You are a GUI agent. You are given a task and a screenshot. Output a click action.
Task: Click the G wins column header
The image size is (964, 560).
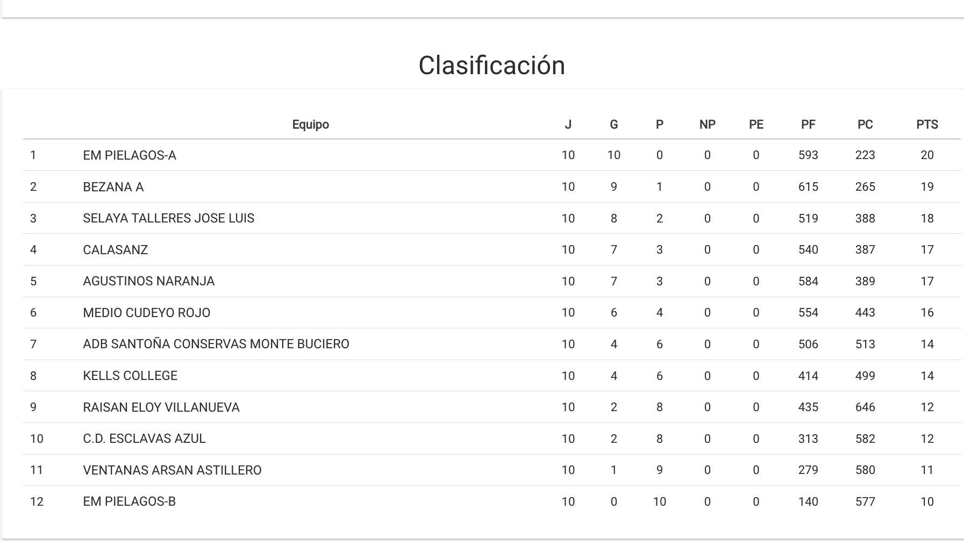613,125
